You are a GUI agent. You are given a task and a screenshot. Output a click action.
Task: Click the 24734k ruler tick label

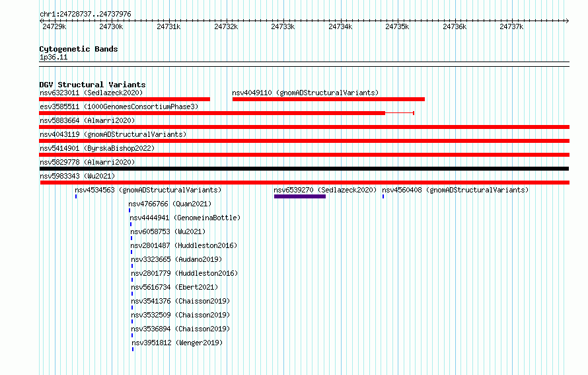point(340,26)
